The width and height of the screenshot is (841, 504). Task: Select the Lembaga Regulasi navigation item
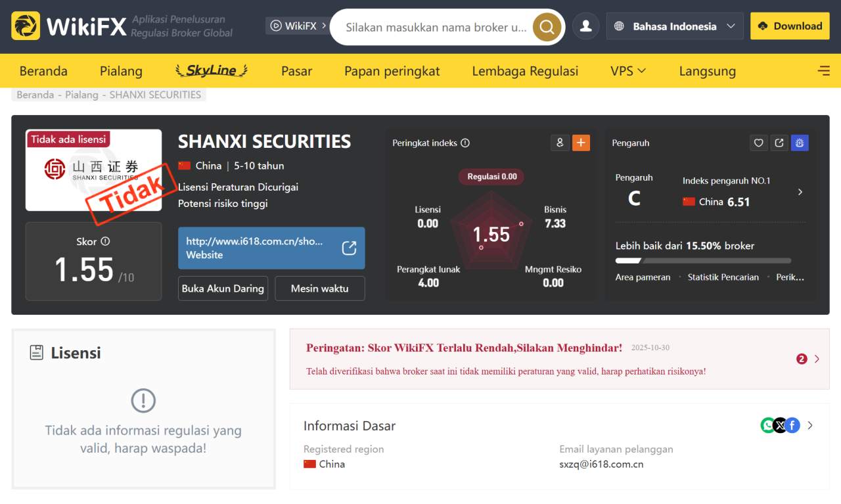(x=525, y=70)
